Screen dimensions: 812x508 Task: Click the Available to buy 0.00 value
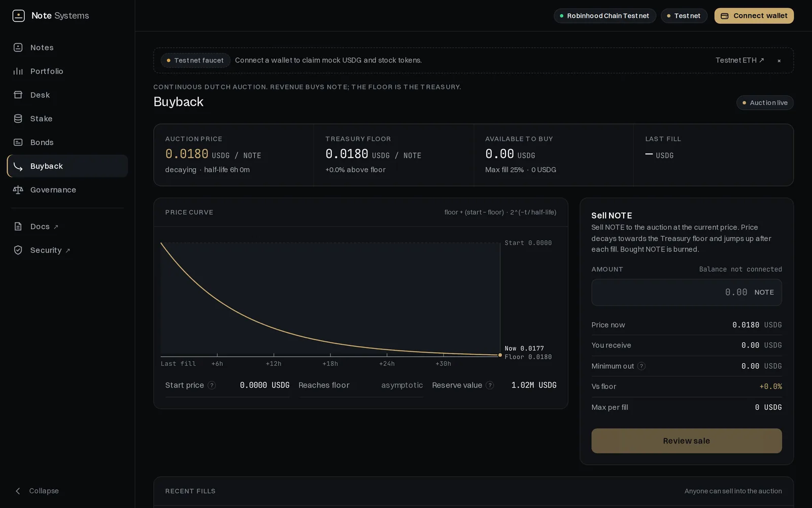499,154
